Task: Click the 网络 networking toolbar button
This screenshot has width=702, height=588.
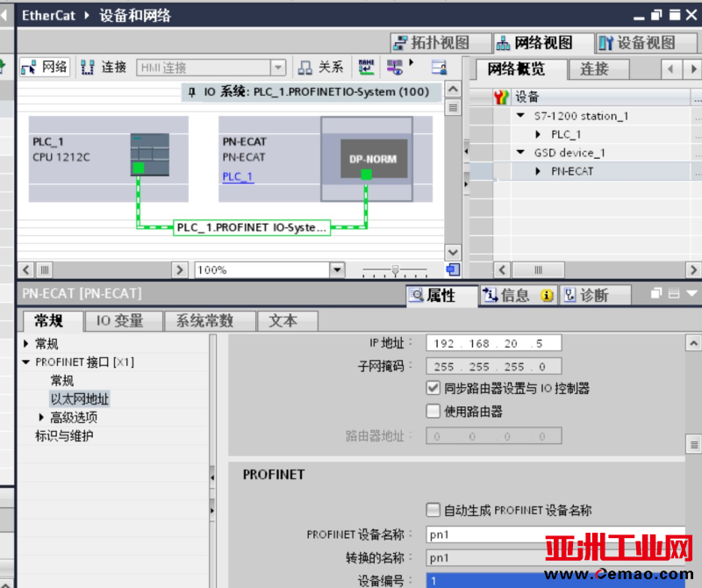Action: point(45,68)
